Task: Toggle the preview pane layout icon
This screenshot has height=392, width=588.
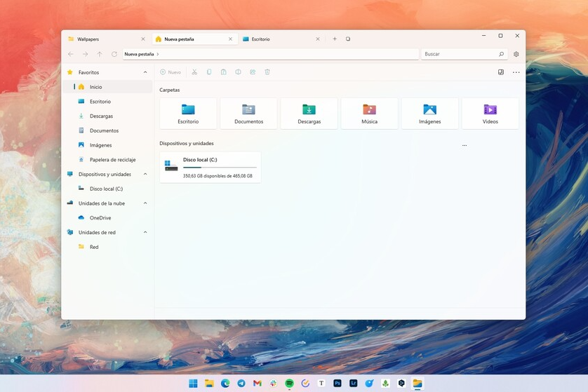Action: [x=500, y=72]
